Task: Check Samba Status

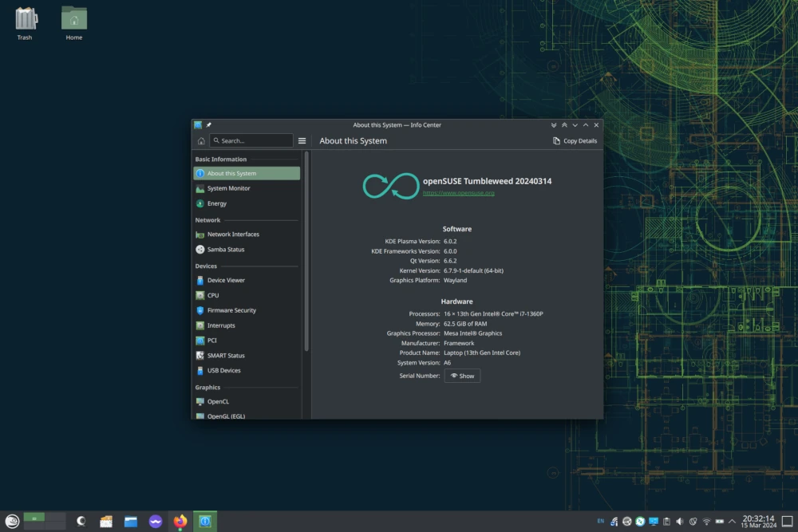Action: point(230,248)
